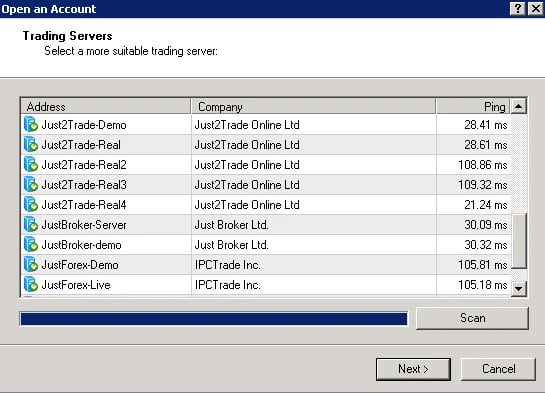The image size is (545, 393).
Task: Sort servers by Address column header
Action: (106, 106)
